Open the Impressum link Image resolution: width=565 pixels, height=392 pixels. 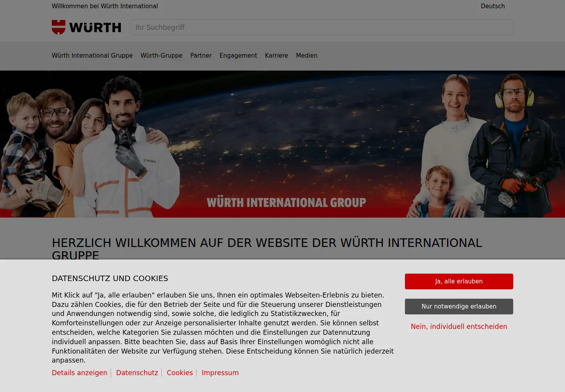point(220,373)
